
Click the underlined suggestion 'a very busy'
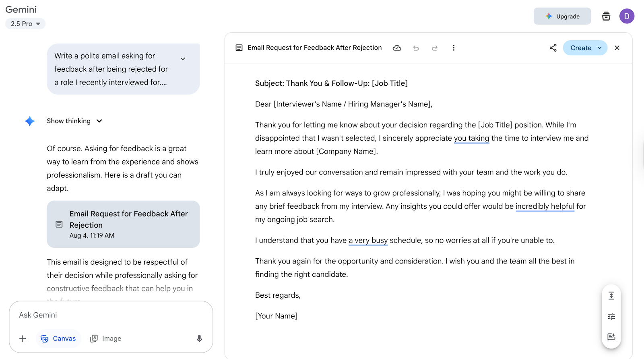368,241
